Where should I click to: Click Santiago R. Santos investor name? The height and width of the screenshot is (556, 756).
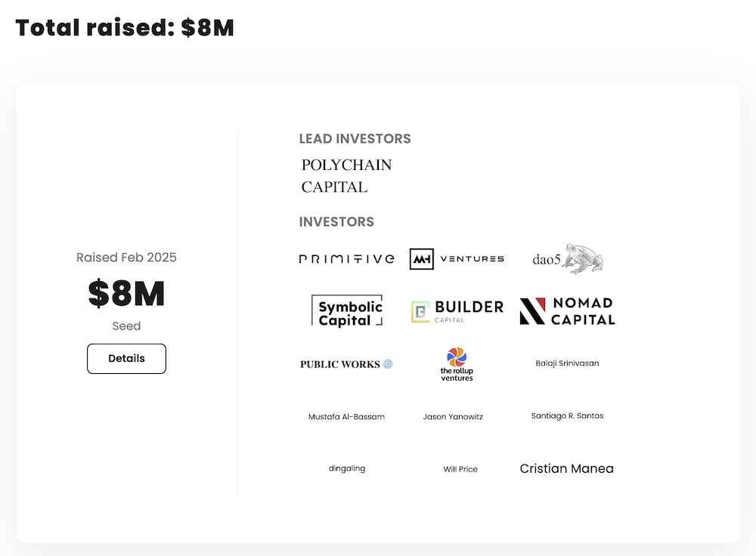tap(567, 415)
